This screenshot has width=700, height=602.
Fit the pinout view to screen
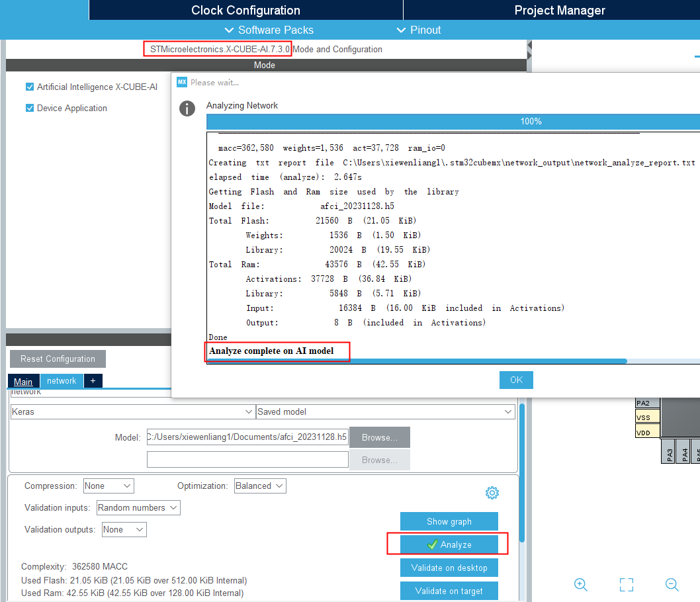(627, 585)
